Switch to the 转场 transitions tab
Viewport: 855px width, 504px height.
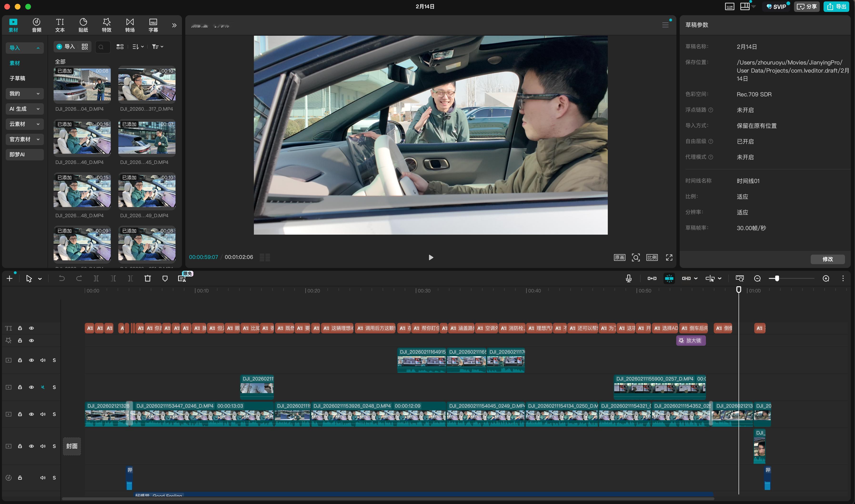[130, 25]
